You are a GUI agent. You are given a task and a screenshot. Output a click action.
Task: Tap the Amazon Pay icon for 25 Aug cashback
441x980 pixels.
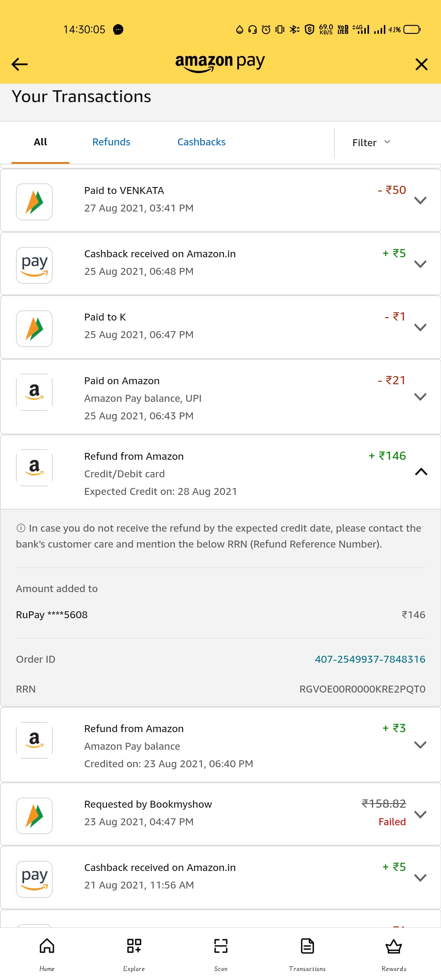(x=34, y=265)
